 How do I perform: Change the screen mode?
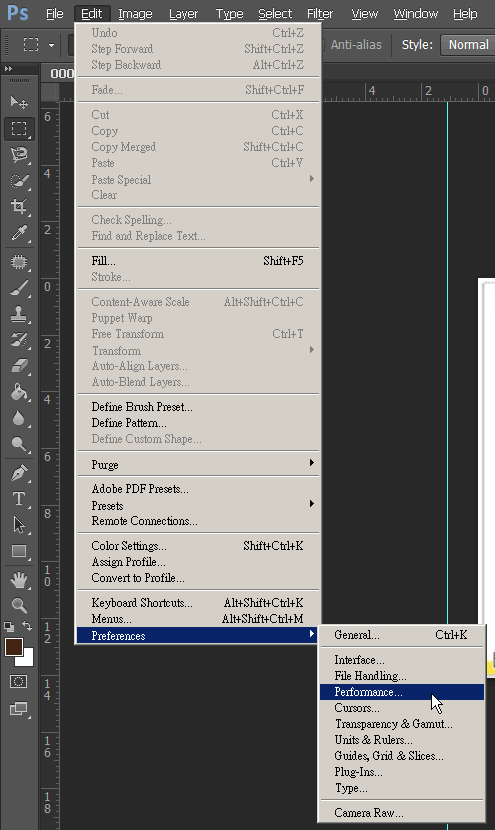pos(19,708)
